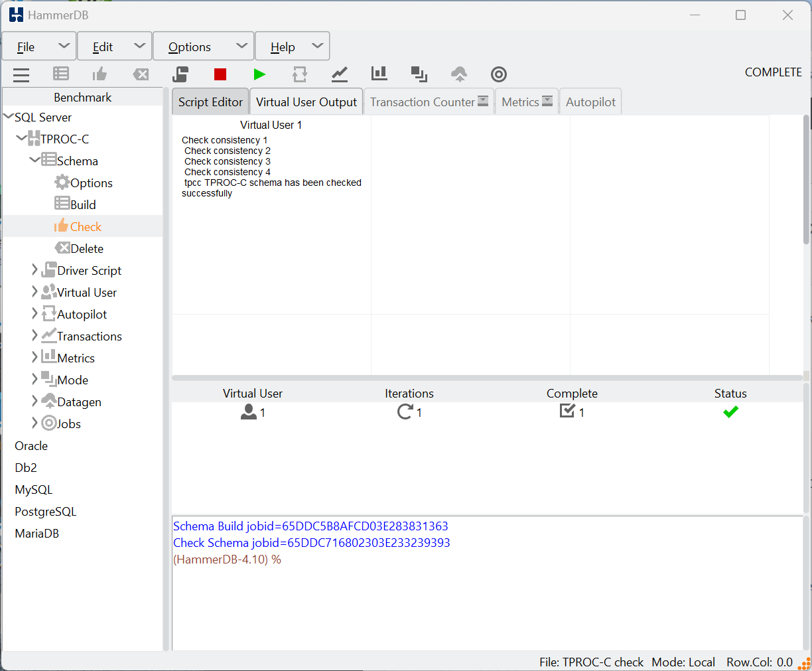Collapse the Schema tree node
This screenshot has height=671, width=812.
coord(34,160)
